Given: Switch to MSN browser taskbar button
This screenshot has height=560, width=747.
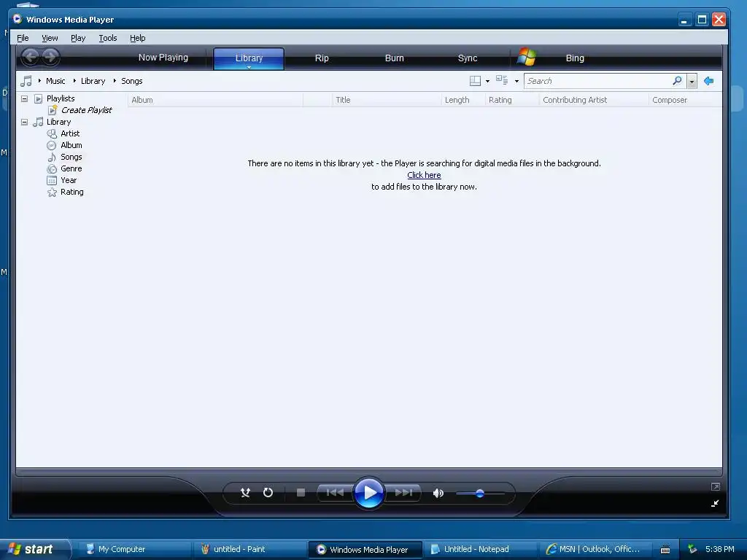Looking at the screenshot, I should 595,549.
